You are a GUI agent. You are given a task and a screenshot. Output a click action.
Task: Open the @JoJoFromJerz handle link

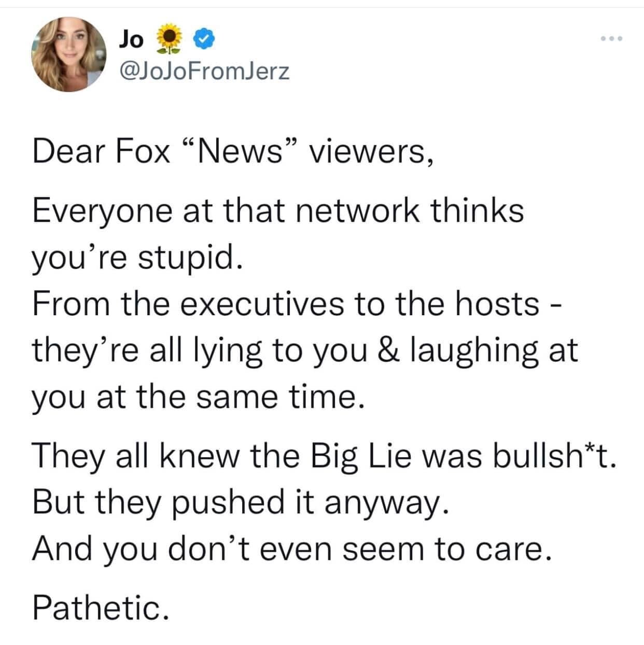coord(204,71)
